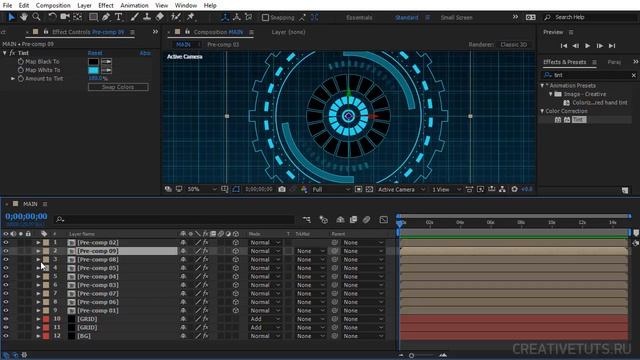Screen dimensions: 640x360
Task: Go to last frame in Preview
Action: (x=612, y=46)
